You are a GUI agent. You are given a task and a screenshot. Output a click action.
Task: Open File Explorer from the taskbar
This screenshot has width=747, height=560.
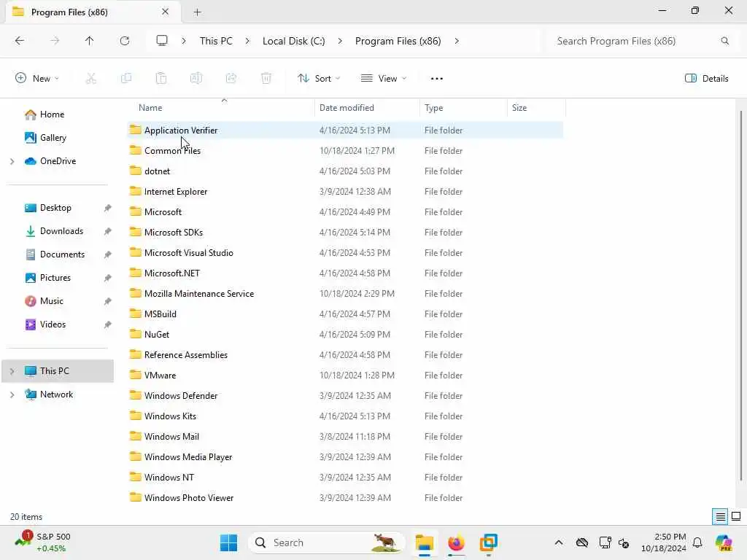click(x=424, y=542)
